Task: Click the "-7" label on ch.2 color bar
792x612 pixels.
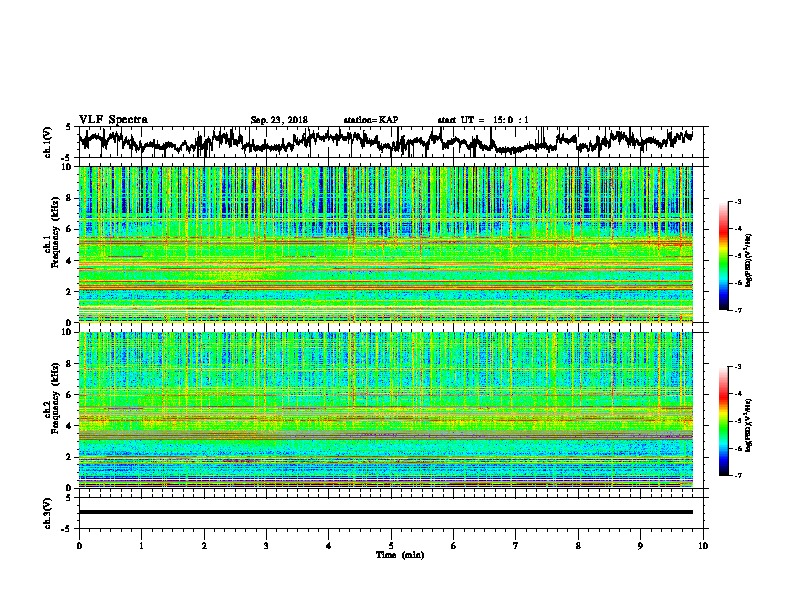Action: (x=737, y=476)
